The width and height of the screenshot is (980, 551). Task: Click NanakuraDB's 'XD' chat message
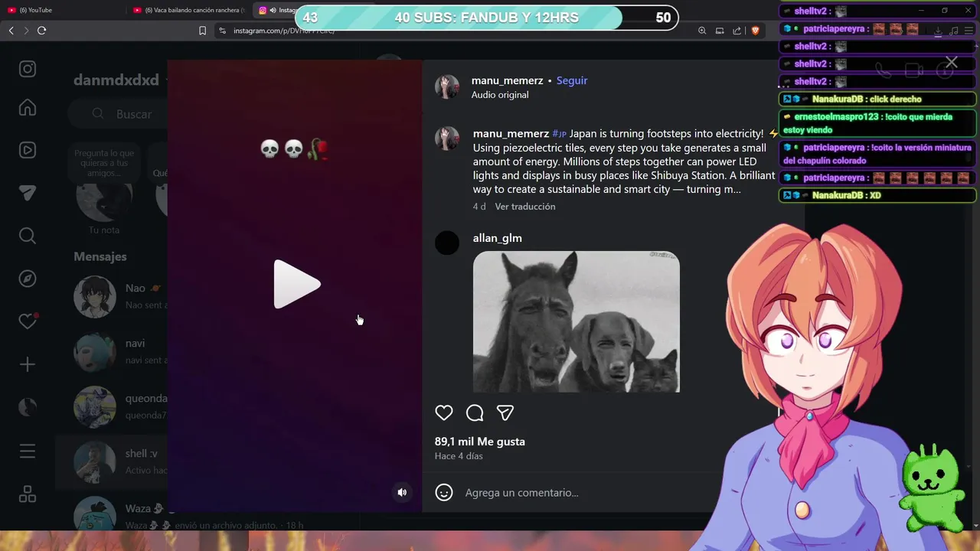click(x=877, y=195)
